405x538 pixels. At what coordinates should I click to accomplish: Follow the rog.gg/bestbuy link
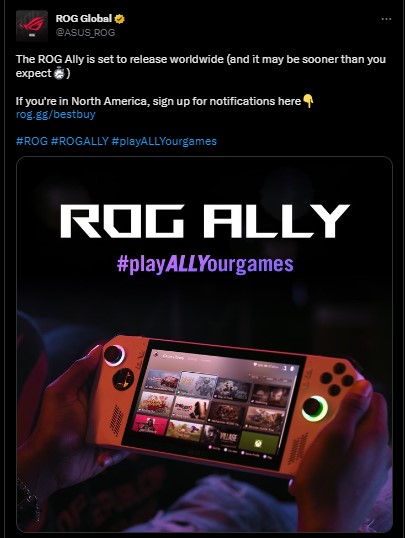[x=56, y=114]
